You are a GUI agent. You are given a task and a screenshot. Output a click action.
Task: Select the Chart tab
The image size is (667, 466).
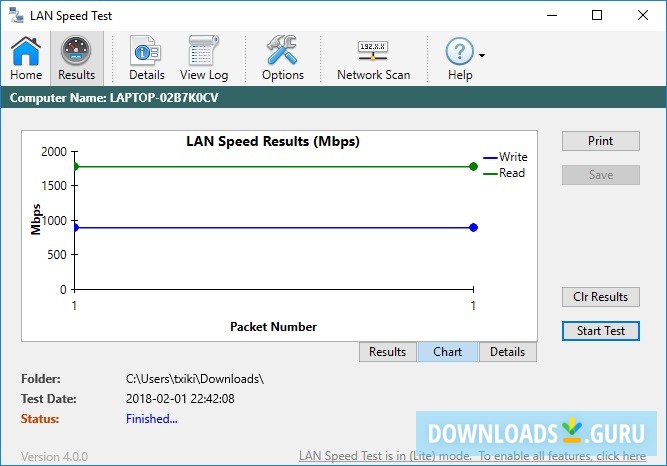[x=448, y=352]
